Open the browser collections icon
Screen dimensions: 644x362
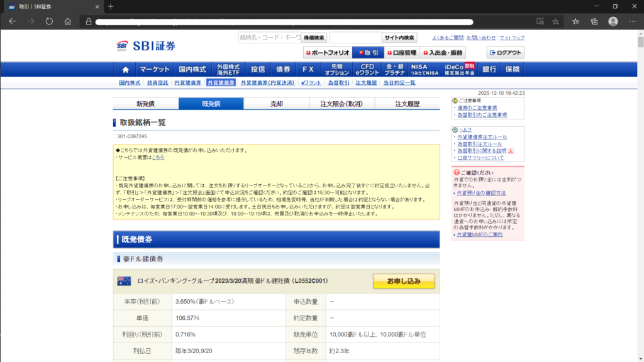[594, 21]
